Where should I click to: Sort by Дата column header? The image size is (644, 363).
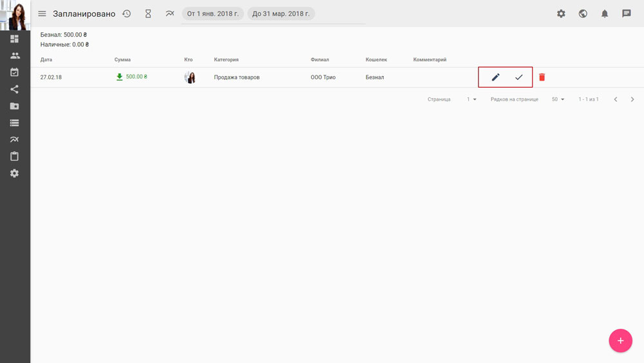[46, 59]
